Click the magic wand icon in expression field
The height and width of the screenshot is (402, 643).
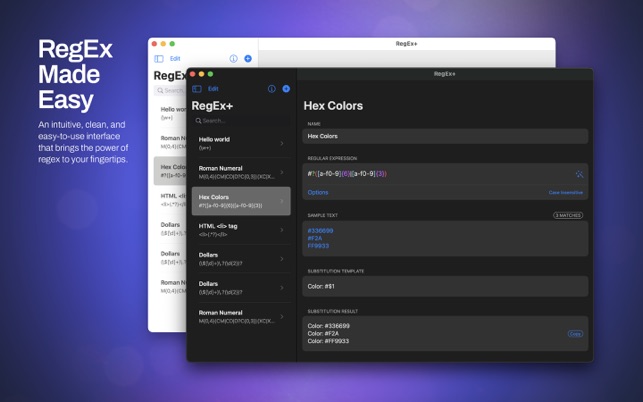coord(579,174)
